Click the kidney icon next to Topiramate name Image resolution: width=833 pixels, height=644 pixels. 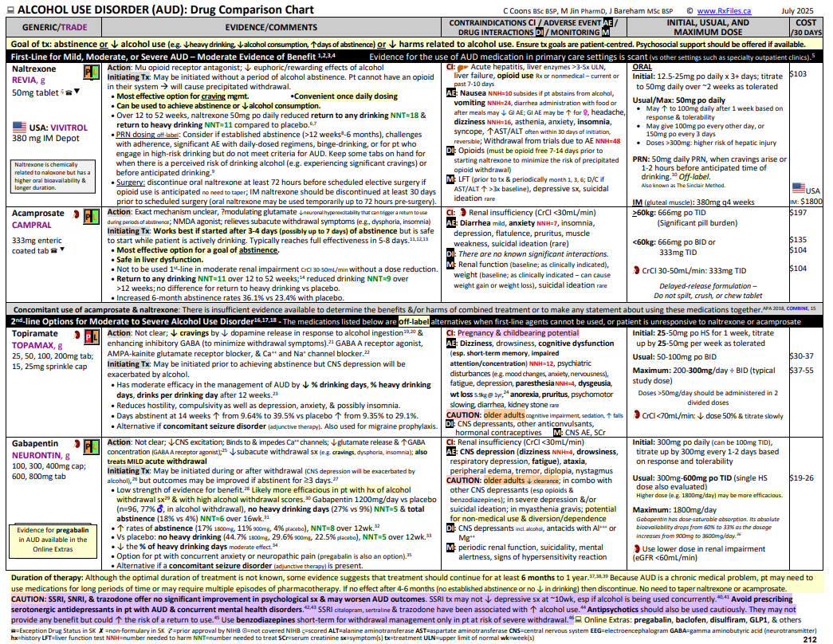point(77,334)
